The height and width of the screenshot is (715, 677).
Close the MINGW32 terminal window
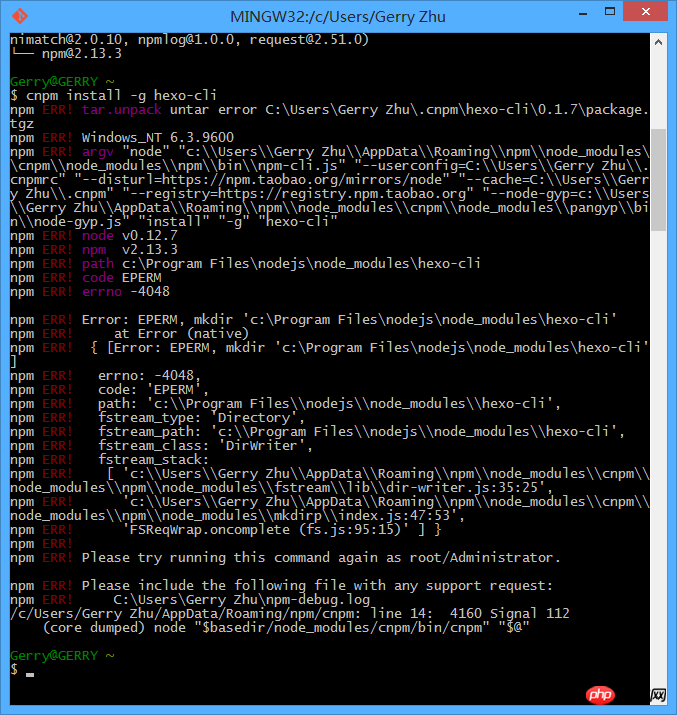tap(646, 12)
